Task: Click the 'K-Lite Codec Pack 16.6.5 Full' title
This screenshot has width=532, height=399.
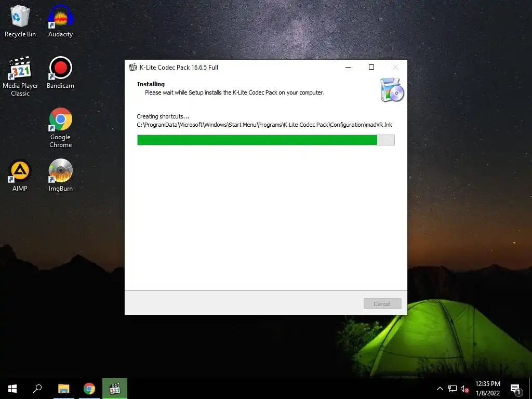Action: click(179, 67)
